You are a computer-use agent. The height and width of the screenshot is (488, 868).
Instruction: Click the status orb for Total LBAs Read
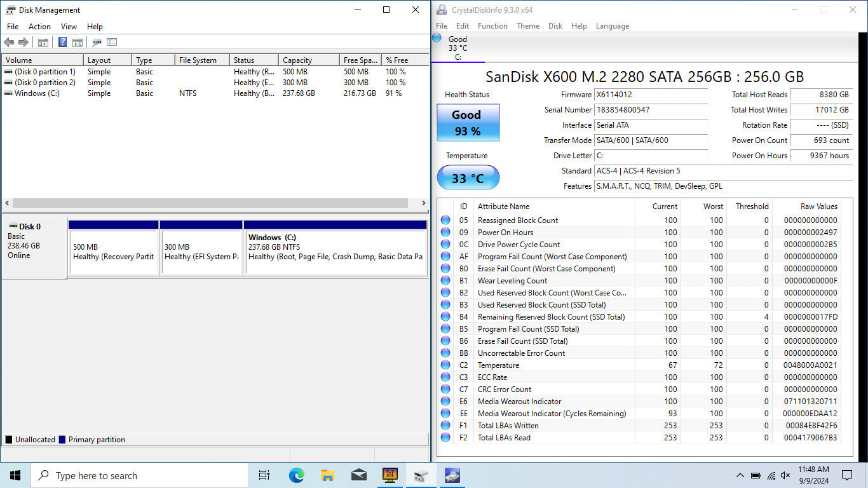pos(445,438)
